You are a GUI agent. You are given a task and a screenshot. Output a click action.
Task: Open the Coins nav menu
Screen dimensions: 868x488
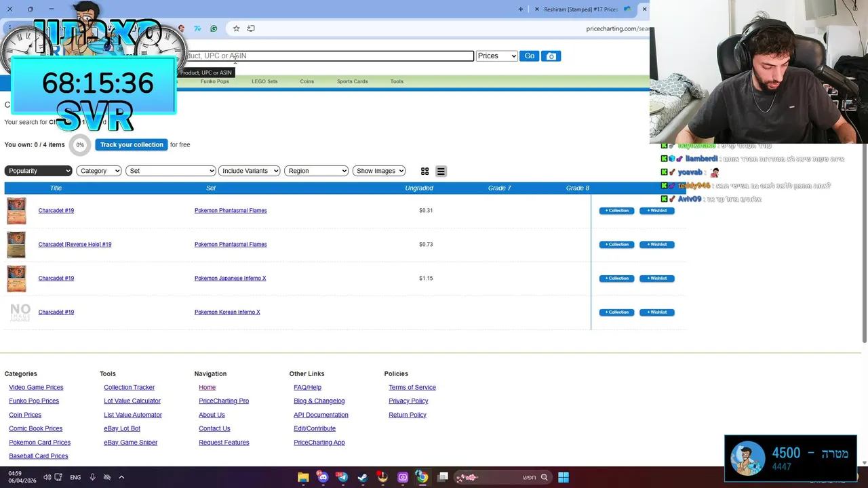[307, 81]
